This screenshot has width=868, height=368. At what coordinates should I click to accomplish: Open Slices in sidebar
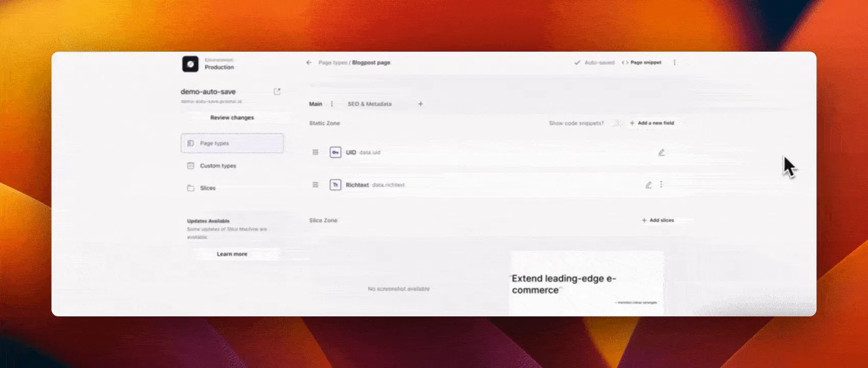click(232, 188)
